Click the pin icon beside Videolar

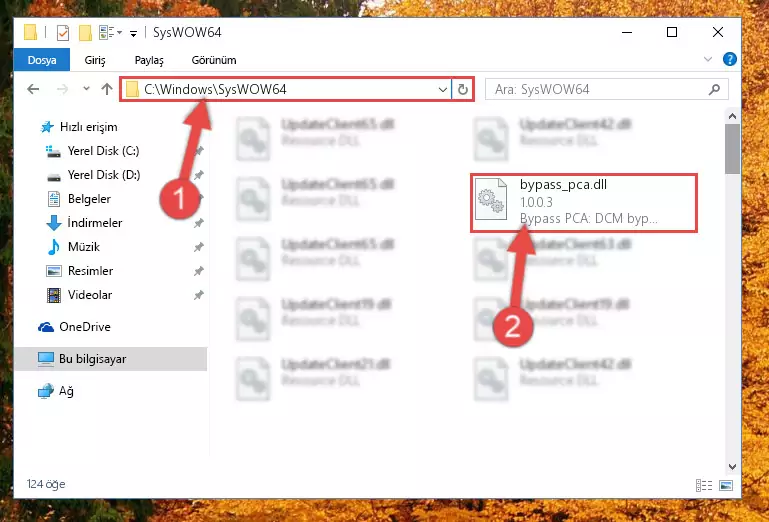click(x=199, y=295)
